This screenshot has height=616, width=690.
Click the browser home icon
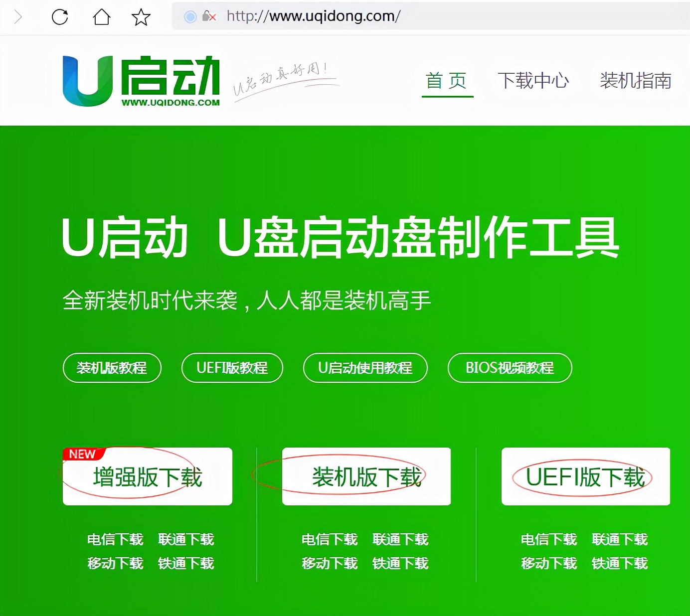(101, 15)
